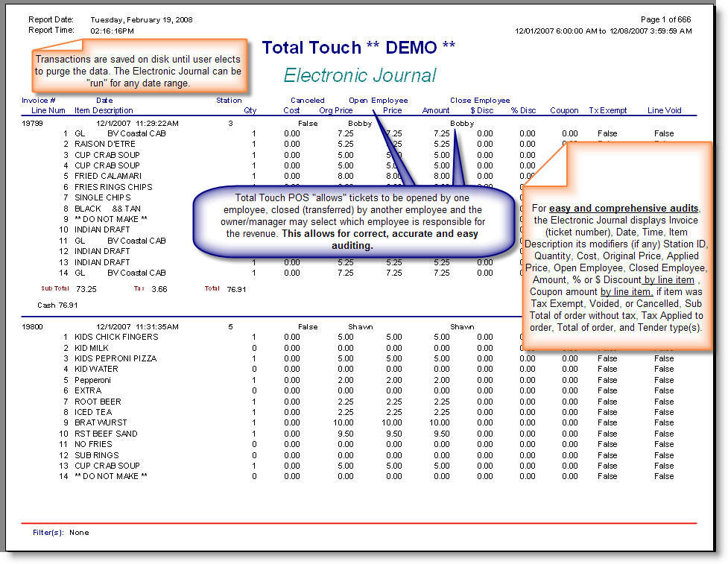Select the RAISON D'ETRE line item
The height and width of the screenshot is (564, 728).
[x=107, y=145]
